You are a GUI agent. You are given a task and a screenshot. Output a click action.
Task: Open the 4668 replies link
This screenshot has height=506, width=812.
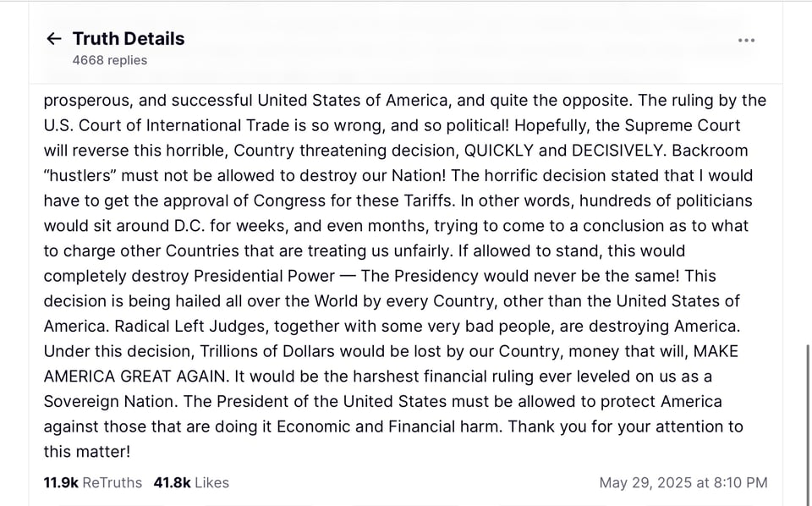pyautogui.click(x=110, y=60)
